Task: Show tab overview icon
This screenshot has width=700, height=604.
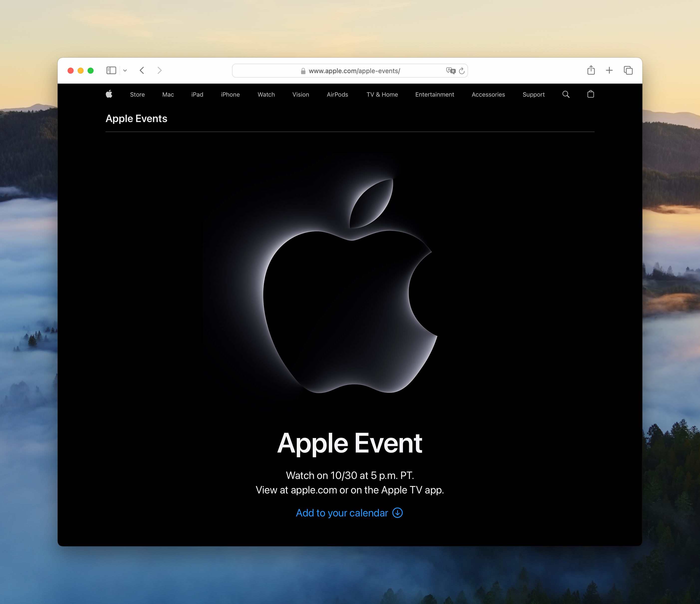Action: click(628, 70)
